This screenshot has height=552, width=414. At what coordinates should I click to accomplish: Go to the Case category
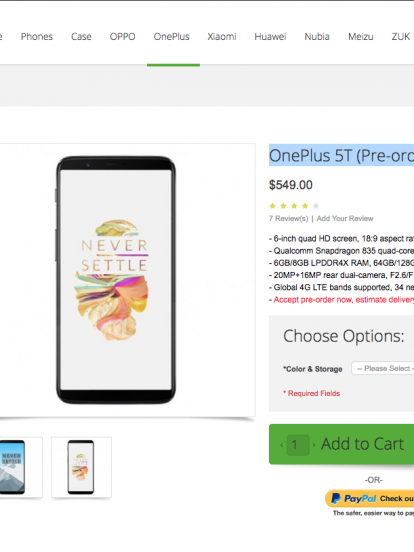[x=81, y=37]
